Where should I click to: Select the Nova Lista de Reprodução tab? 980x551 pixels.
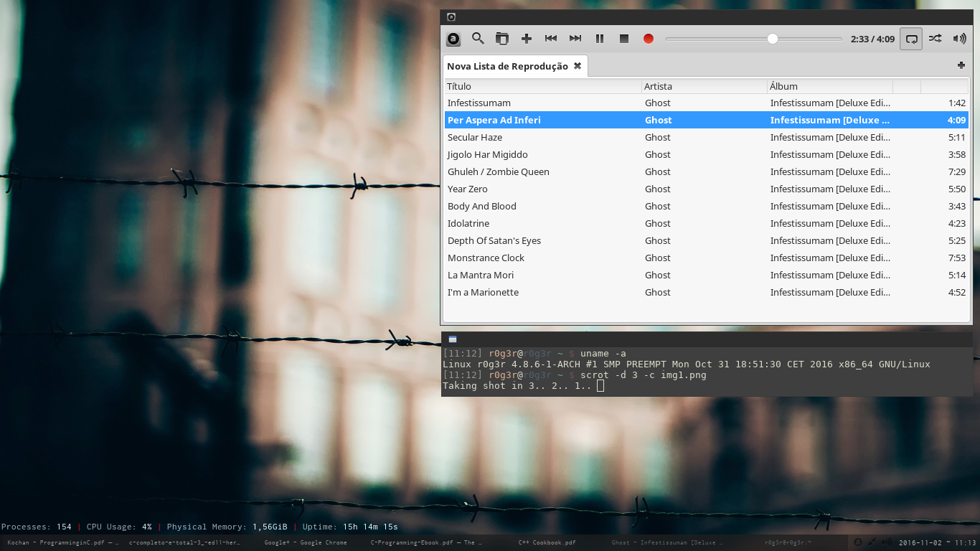(x=507, y=66)
